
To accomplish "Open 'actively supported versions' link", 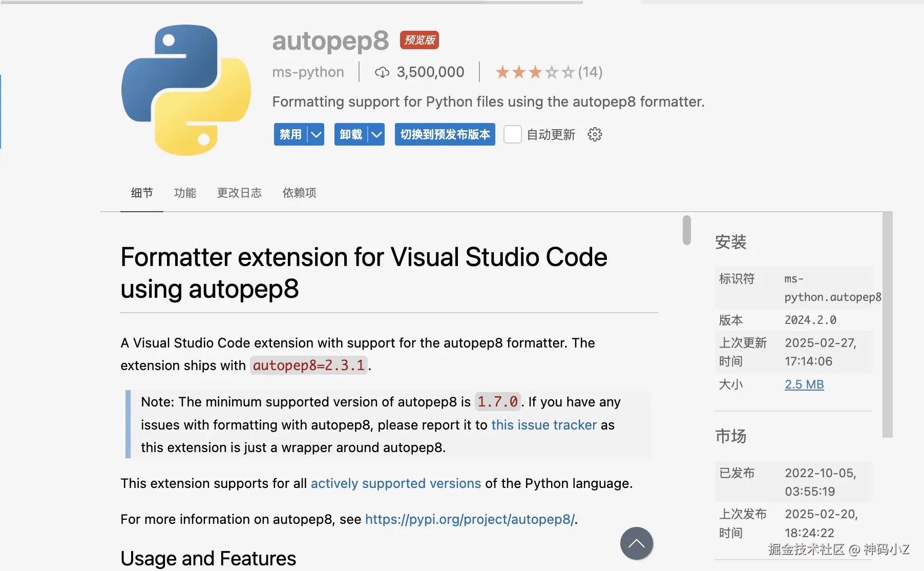I will (396, 483).
